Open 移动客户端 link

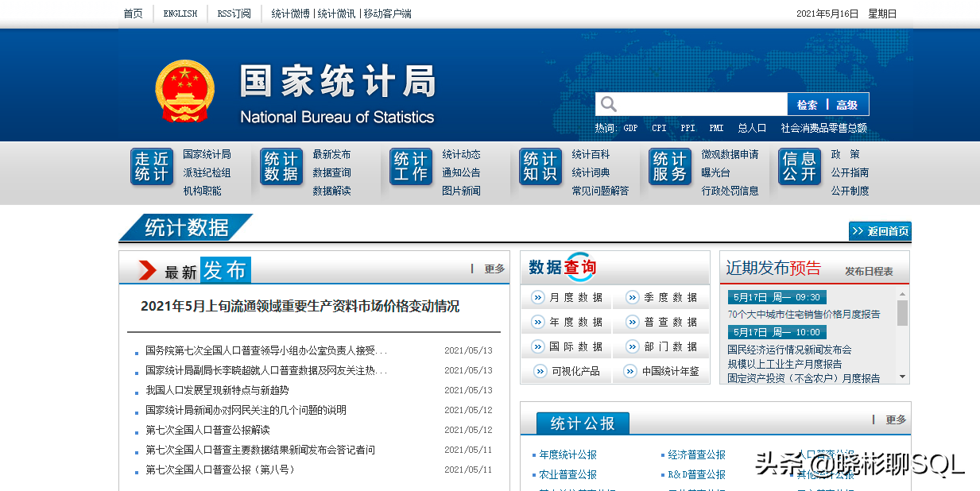click(x=388, y=14)
